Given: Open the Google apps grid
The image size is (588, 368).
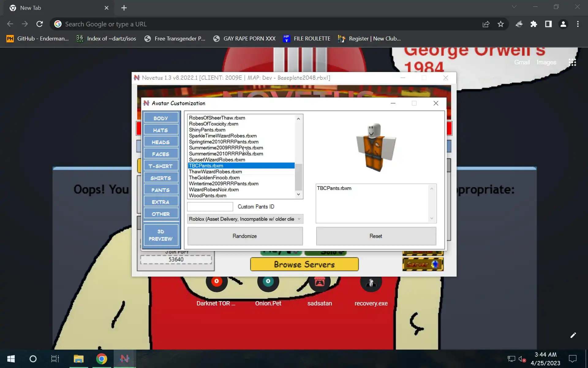Looking at the screenshot, I should tap(572, 62).
